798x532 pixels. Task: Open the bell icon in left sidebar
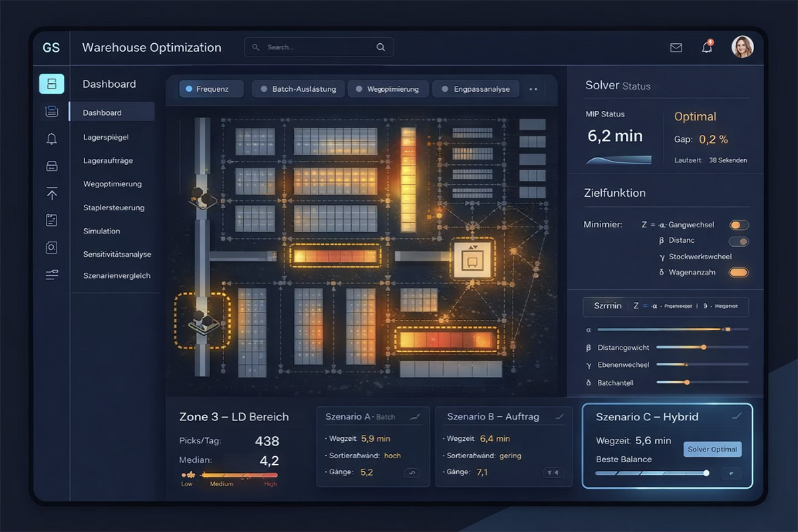[51, 138]
